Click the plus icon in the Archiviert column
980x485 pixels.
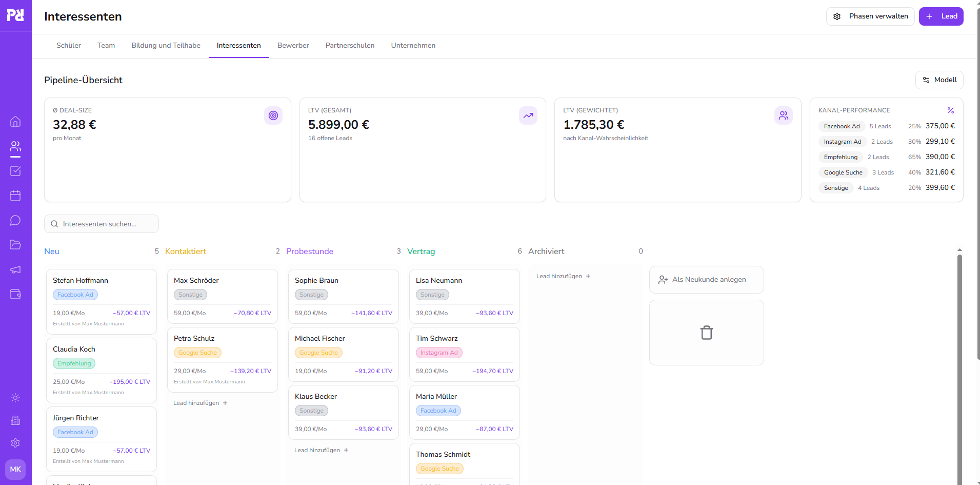[588, 276]
